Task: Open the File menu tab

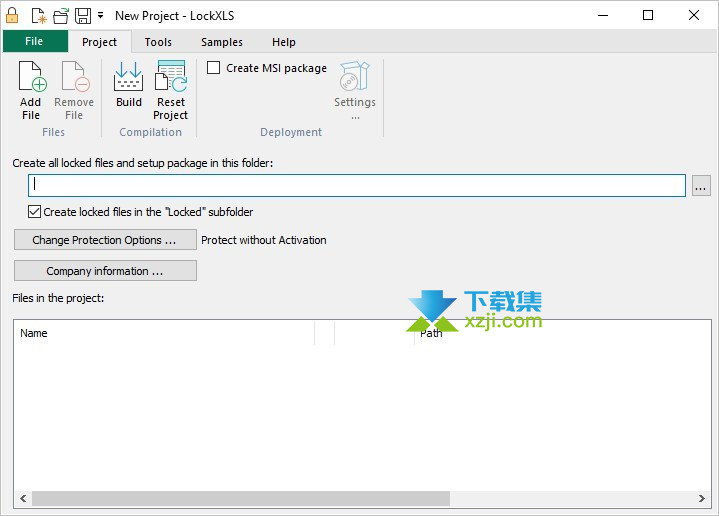Action: [34, 41]
